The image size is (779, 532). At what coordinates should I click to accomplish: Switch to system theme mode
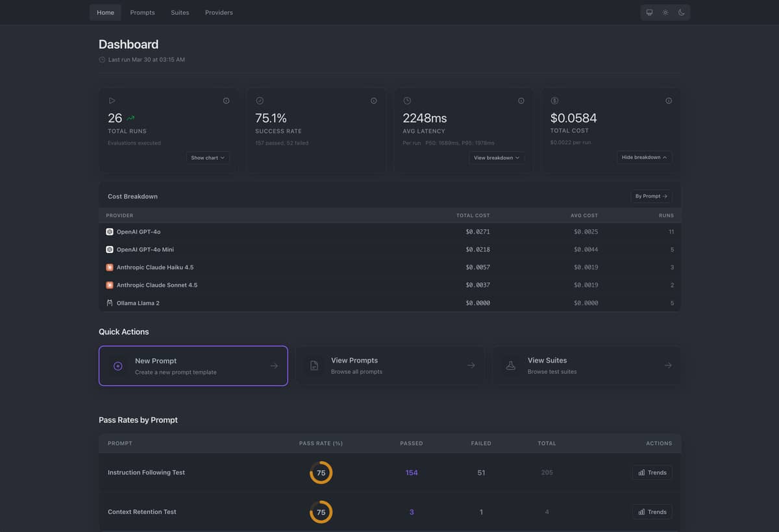pos(649,12)
